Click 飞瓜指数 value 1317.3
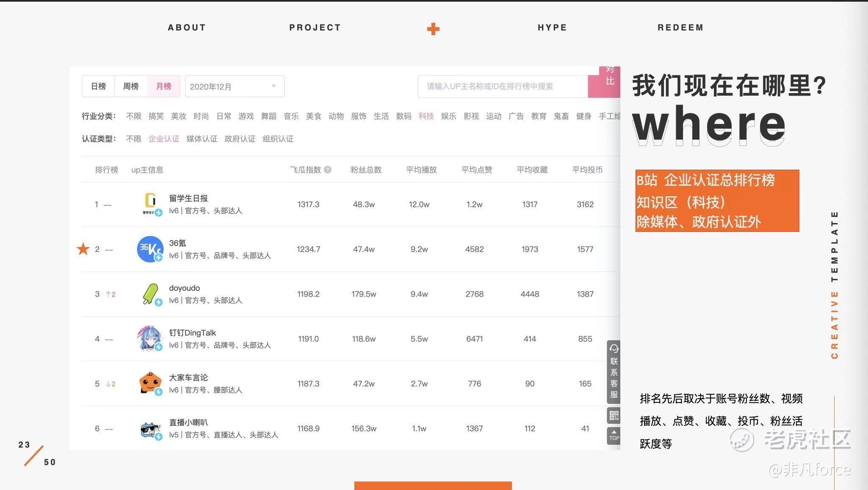 pos(308,204)
